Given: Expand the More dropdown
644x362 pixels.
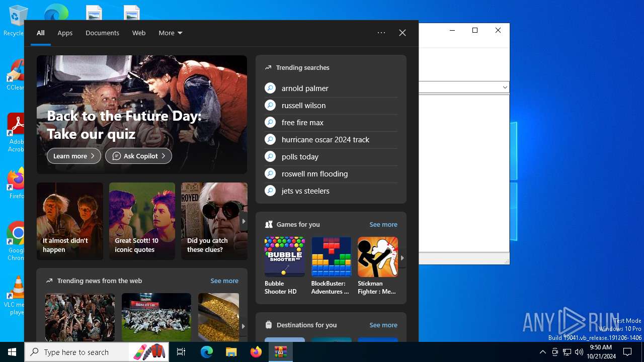Looking at the screenshot, I should 171,33.
